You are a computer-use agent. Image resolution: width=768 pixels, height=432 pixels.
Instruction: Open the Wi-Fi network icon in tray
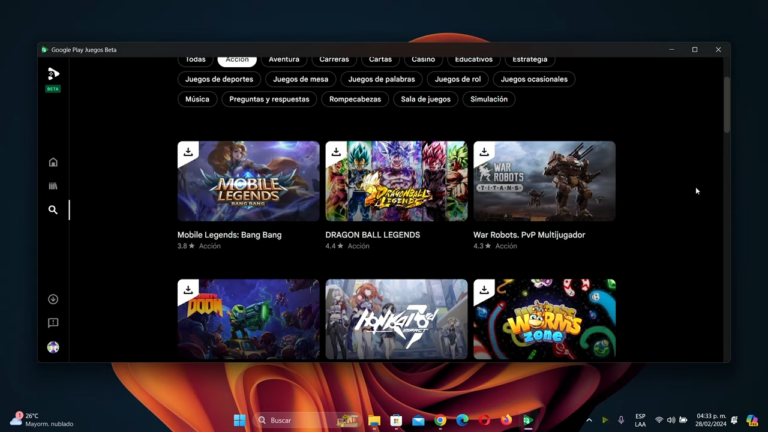point(659,420)
